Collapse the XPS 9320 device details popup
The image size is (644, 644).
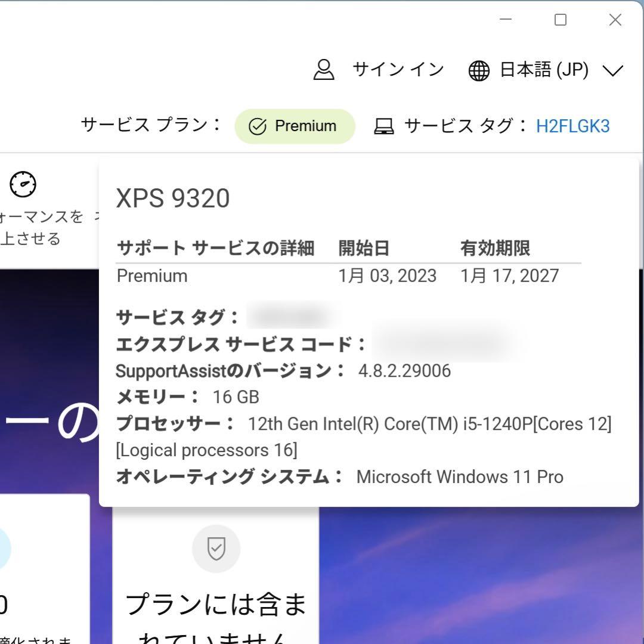coord(173,198)
